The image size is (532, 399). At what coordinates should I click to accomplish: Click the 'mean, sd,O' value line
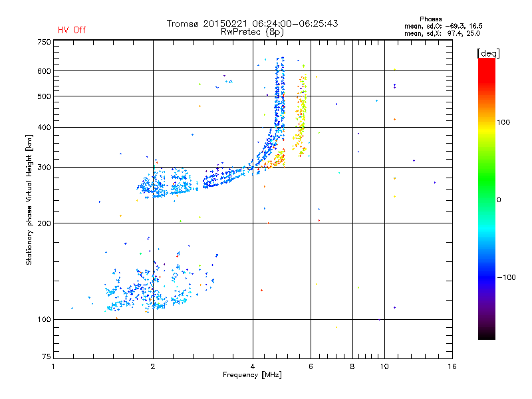point(443,26)
